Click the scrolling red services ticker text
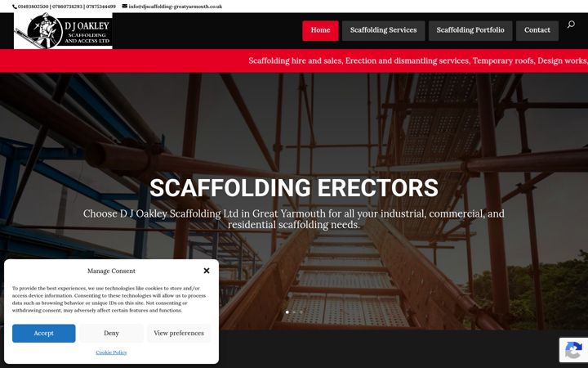The height and width of the screenshot is (368, 588). 418,61
